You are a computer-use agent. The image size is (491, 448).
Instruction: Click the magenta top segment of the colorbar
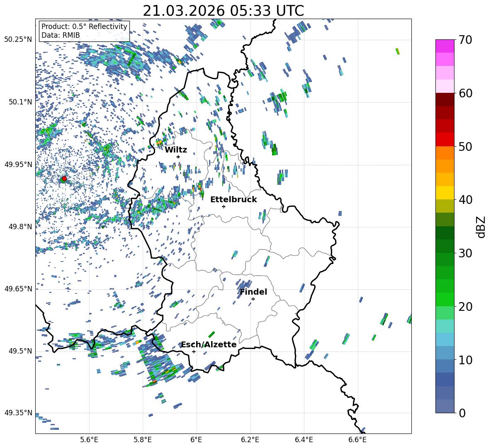pyautogui.click(x=445, y=46)
